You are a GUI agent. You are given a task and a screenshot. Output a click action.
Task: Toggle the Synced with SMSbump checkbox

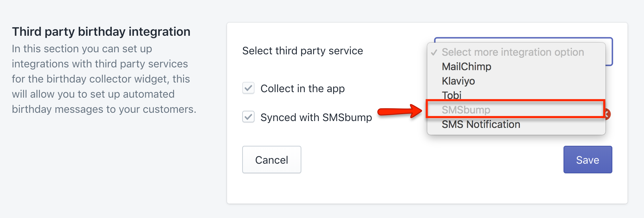(248, 117)
